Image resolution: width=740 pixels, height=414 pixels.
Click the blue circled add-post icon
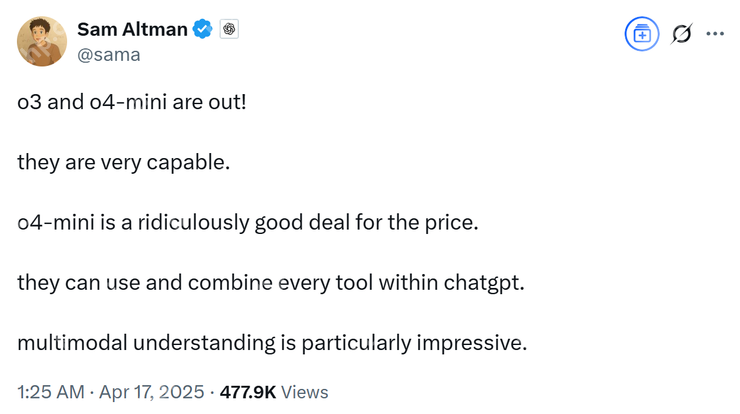(642, 34)
